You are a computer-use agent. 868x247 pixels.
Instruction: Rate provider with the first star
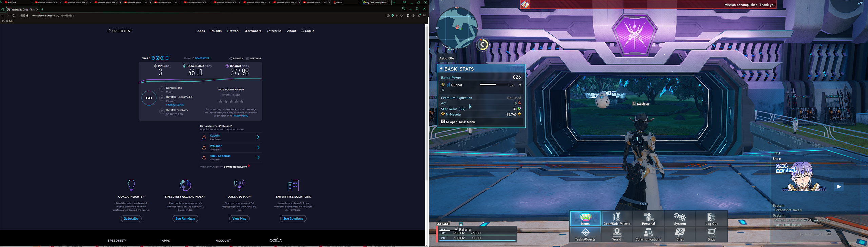point(221,101)
